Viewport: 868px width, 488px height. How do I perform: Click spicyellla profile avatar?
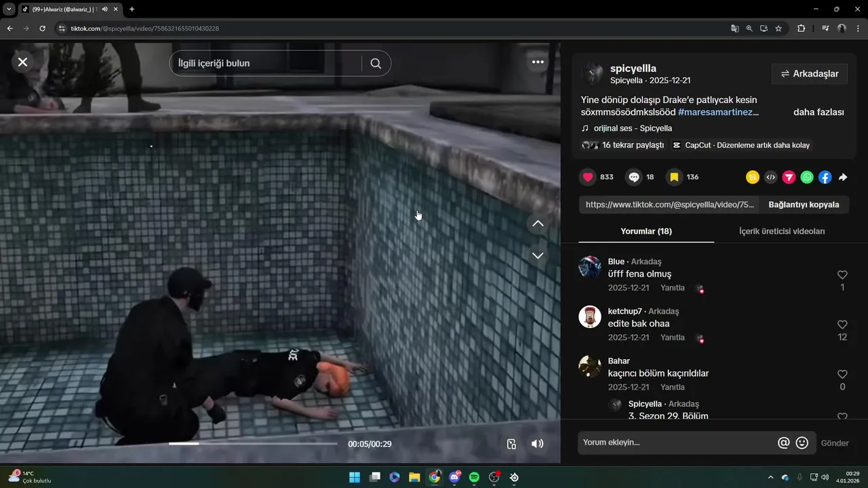(592, 74)
